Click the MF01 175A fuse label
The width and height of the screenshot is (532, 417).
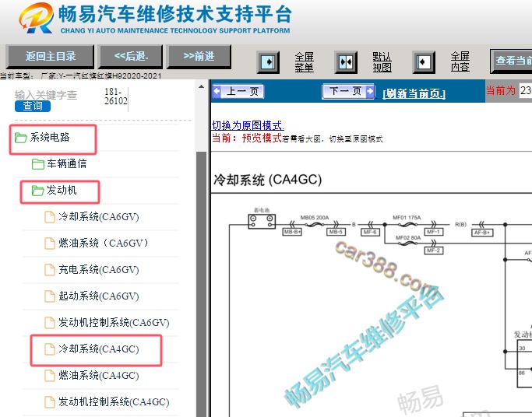click(407, 218)
